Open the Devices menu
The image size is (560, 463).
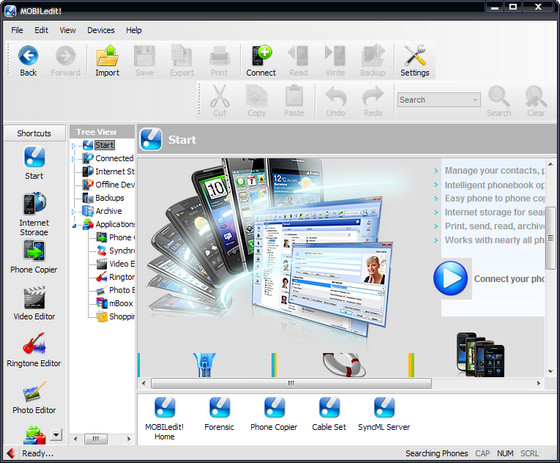pos(101,30)
